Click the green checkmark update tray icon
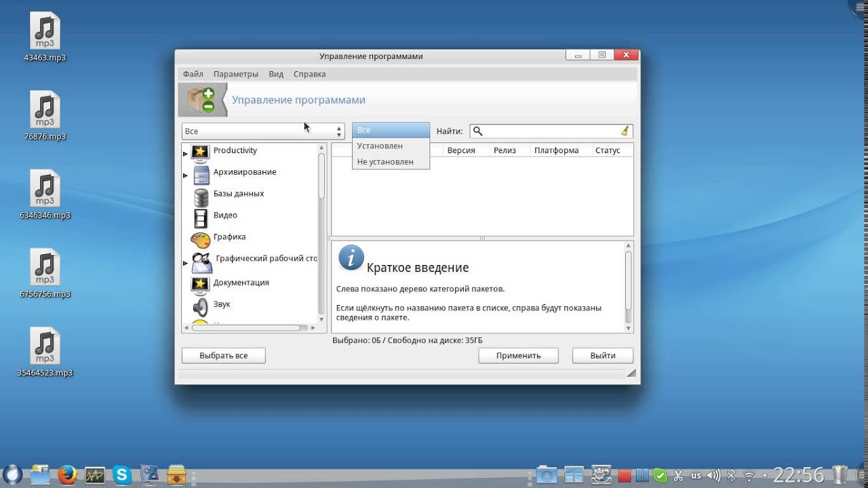Image resolution: width=868 pixels, height=488 pixels. [x=659, y=475]
